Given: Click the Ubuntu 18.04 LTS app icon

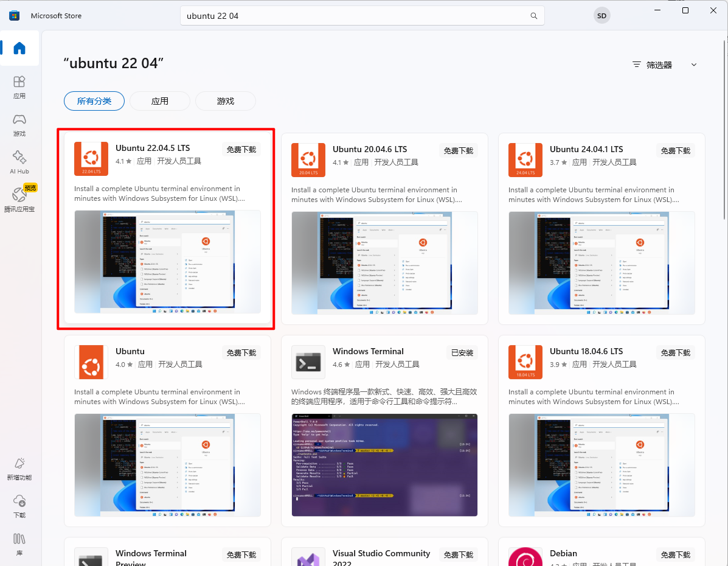Looking at the screenshot, I should click(525, 362).
